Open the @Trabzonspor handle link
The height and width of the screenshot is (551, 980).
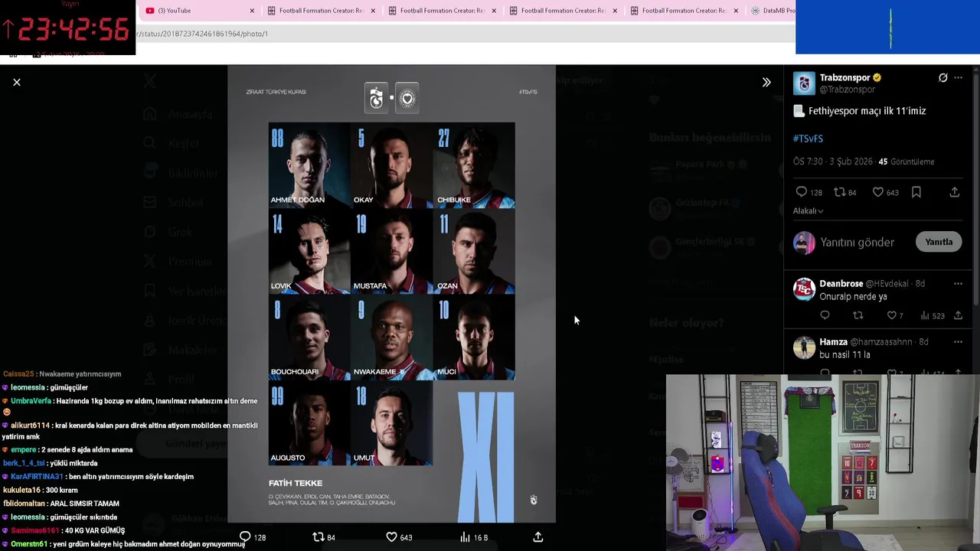tap(848, 90)
